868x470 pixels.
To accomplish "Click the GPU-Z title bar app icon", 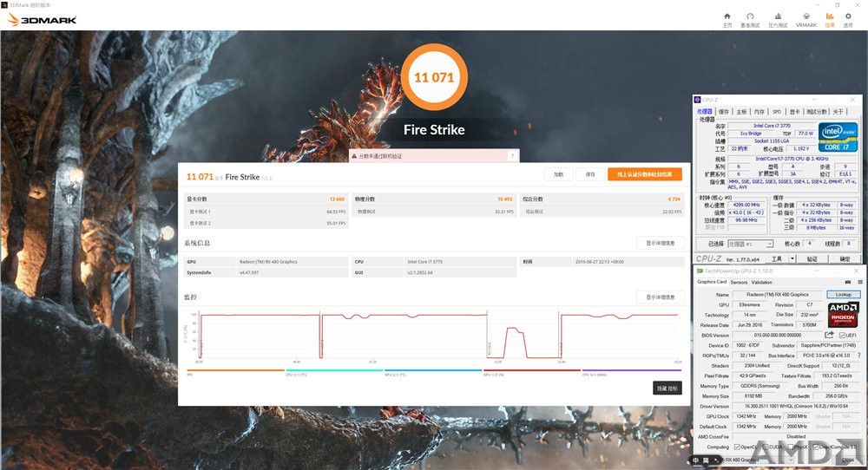I will 700,271.
